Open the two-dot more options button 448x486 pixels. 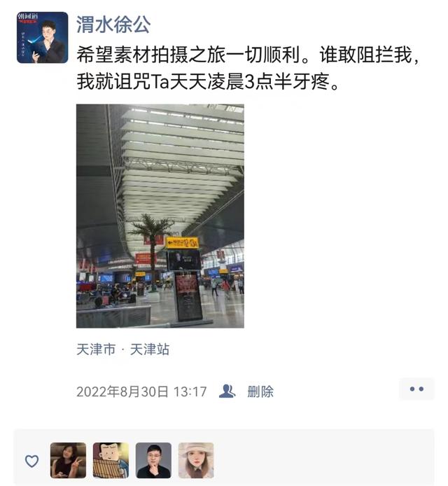(416, 389)
